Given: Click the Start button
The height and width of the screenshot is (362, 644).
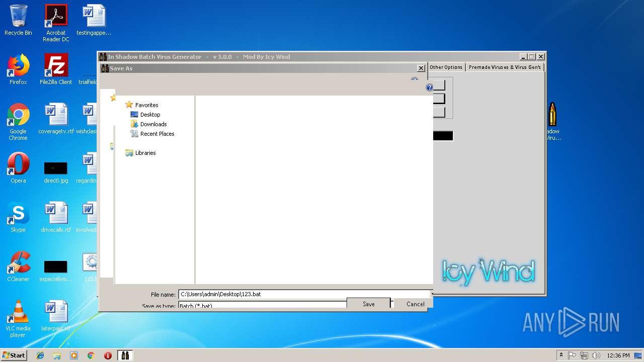Looking at the screenshot, I should [x=14, y=355].
